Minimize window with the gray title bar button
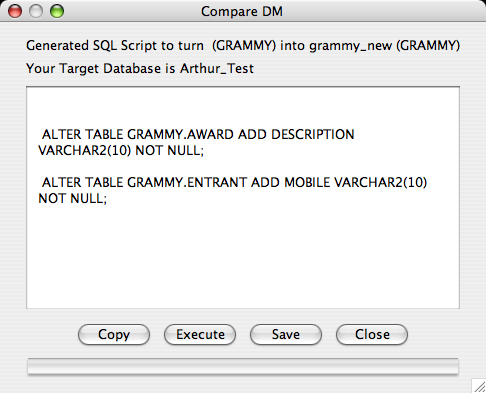The image size is (486, 393). click(x=36, y=11)
